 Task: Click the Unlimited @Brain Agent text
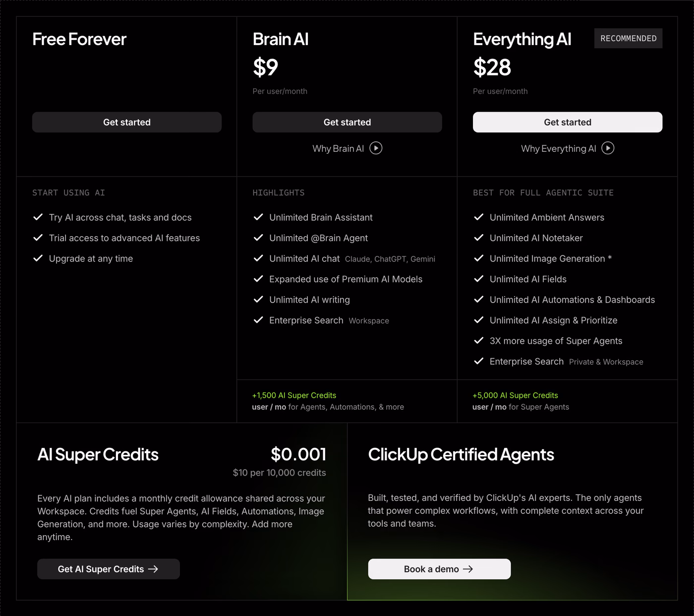pos(318,238)
